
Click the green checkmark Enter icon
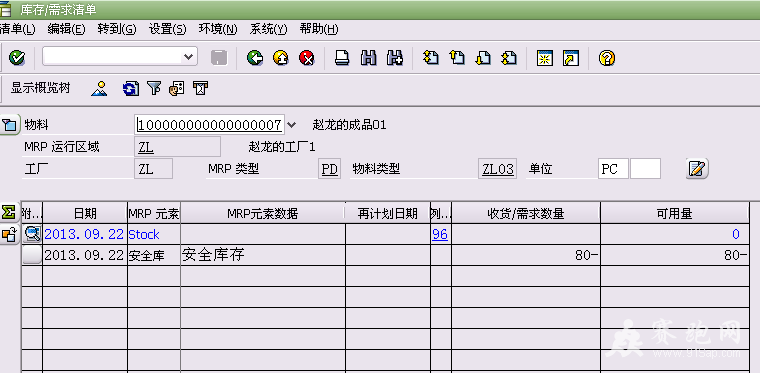[17, 58]
